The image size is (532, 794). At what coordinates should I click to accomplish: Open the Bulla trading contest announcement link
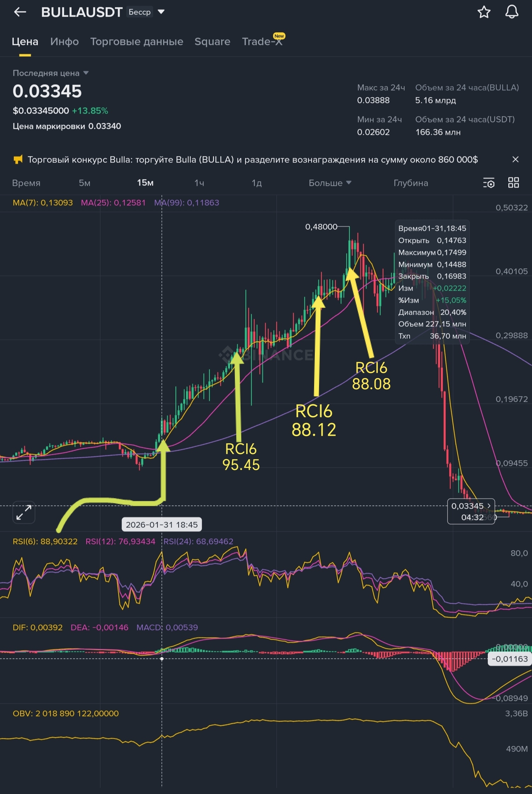click(253, 160)
